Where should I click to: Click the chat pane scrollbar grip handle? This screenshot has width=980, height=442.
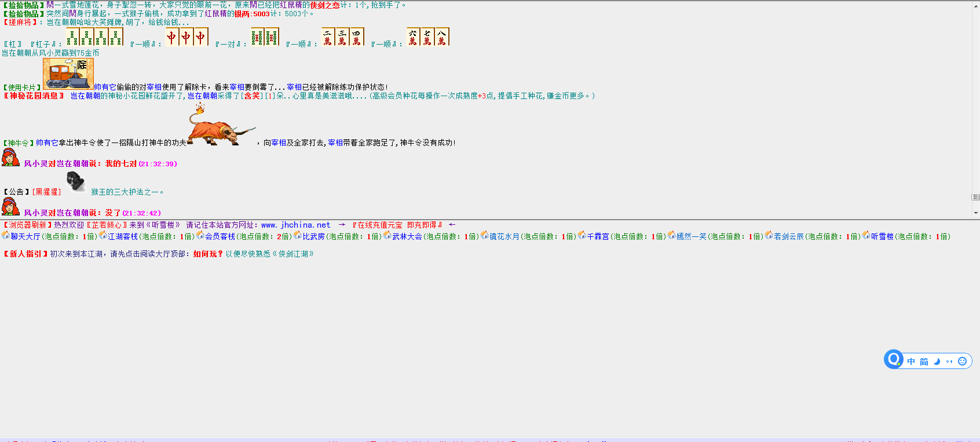pyautogui.click(x=975, y=198)
